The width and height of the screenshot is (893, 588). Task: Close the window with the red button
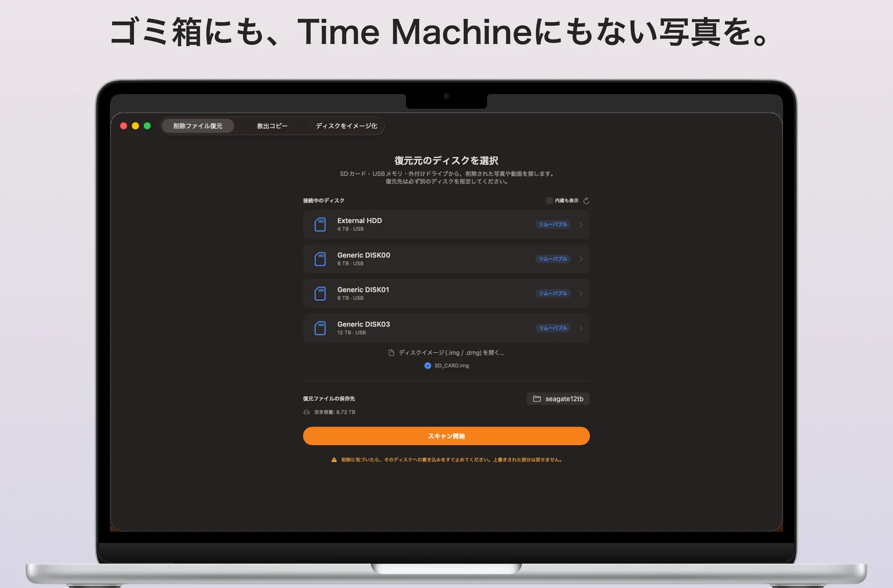click(x=124, y=126)
